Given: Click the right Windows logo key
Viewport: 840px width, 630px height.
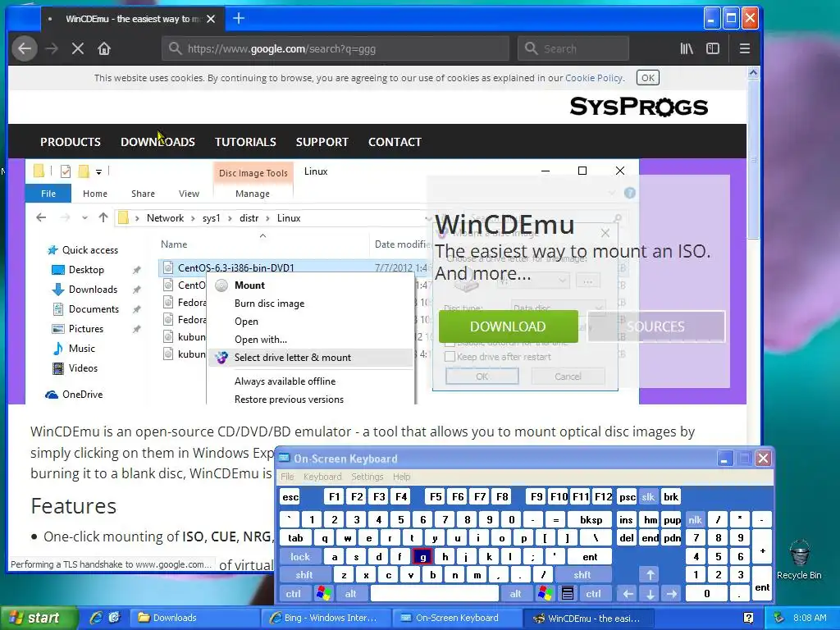Looking at the screenshot, I should click(546, 594).
